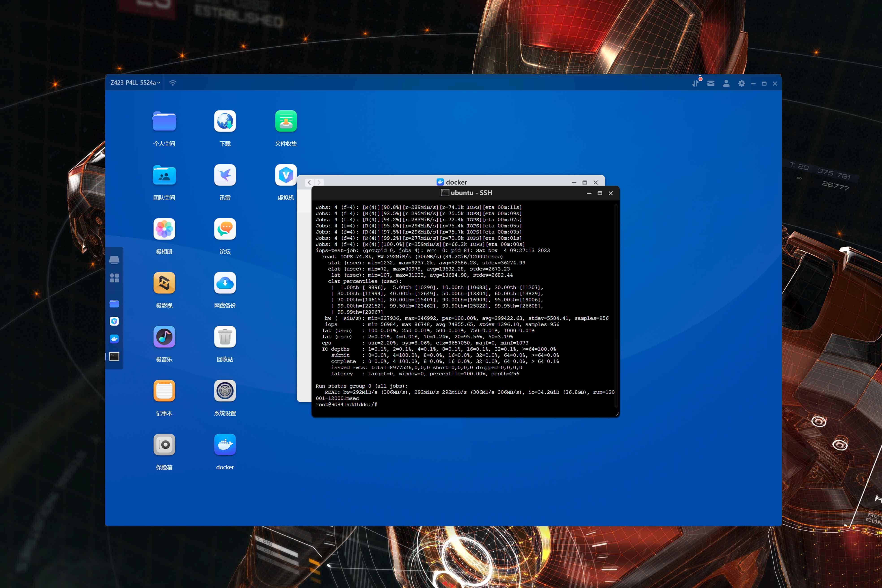Open the 下载 download app
The image size is (882, 588).
pyautogui.click(x=225, y=121)
